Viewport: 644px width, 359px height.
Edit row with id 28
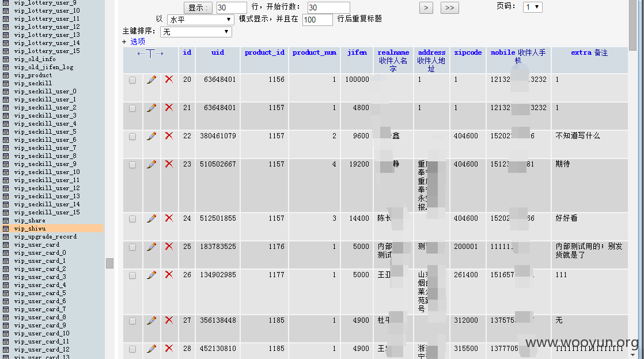click(x=151, y=349)
